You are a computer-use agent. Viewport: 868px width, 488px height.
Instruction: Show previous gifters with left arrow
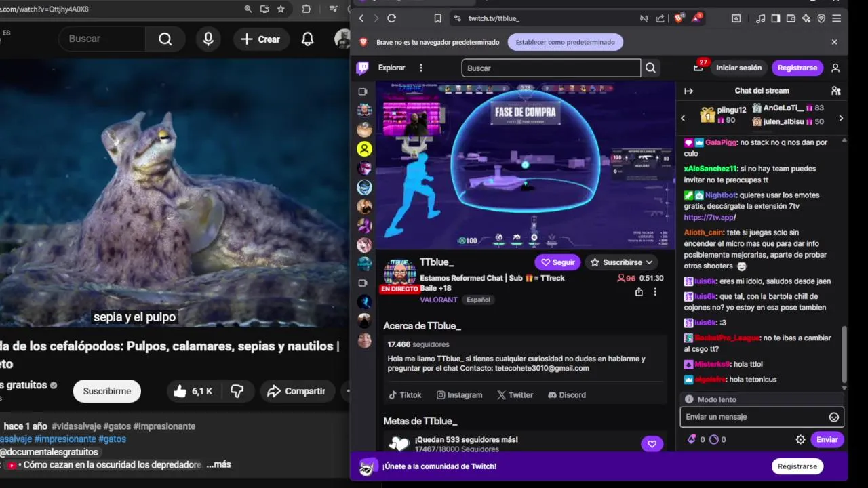pyautogui.click(x=683, y=118)
